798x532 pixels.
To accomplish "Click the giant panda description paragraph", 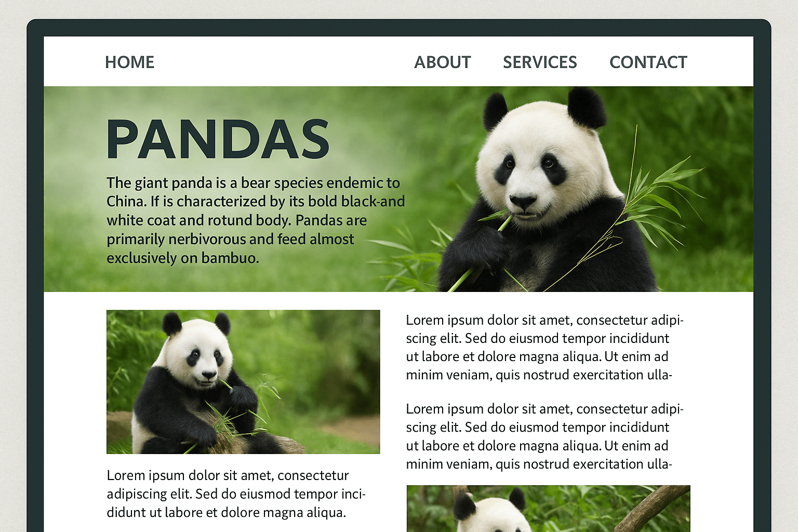I will tap(256, 220).
